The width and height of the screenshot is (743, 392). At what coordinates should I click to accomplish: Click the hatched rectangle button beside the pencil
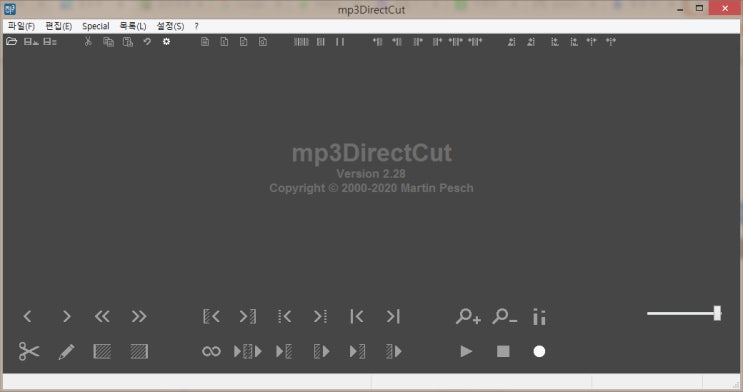[102, 352]
